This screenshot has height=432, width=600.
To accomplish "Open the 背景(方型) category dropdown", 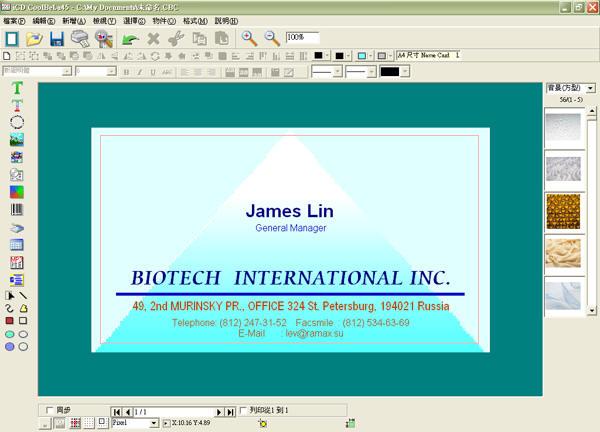I will coord(590,88).
